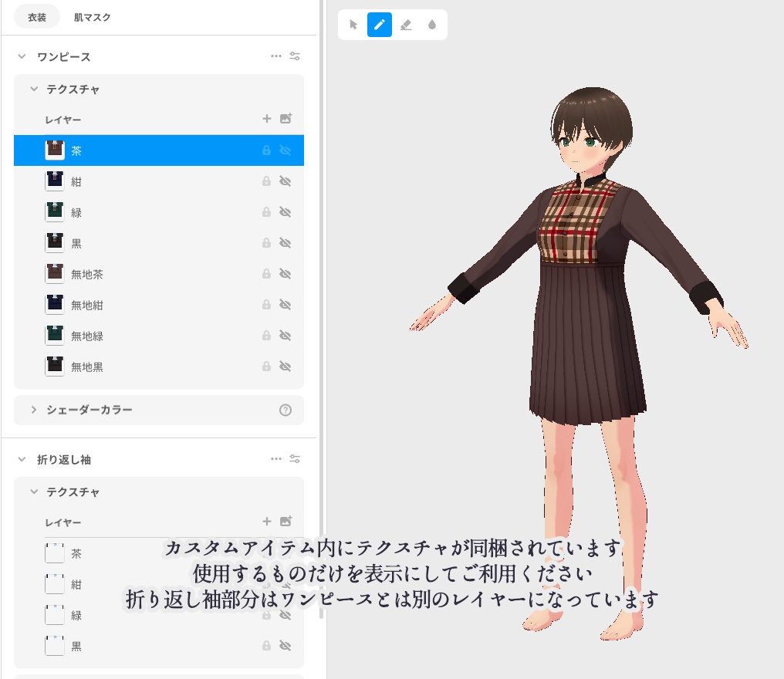Viewport: 784px width, 679px height.
Task: Select the arrow selection tool
Action: click(x=353, y=25)
